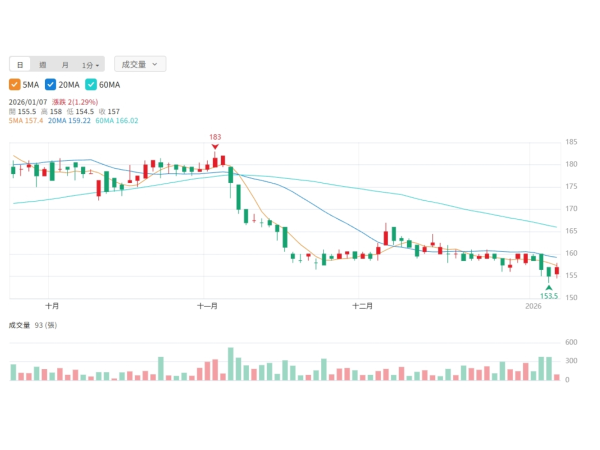Open the 1分 minute interval dropdown
600x450 pixels.
click(x=90, y=64)
